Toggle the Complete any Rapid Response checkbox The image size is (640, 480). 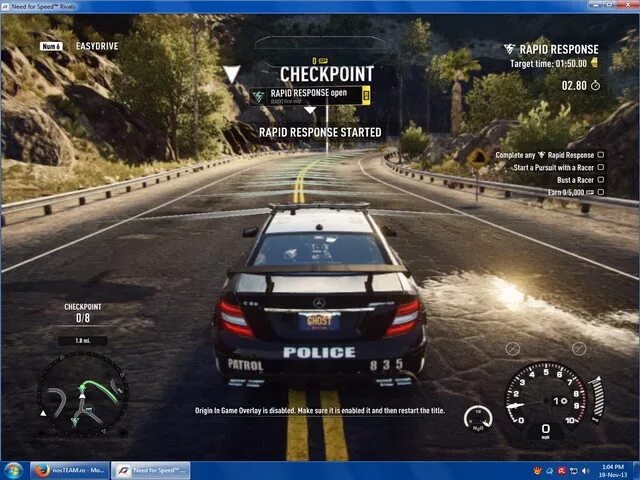pyautogui.click(x=601, y=155)
